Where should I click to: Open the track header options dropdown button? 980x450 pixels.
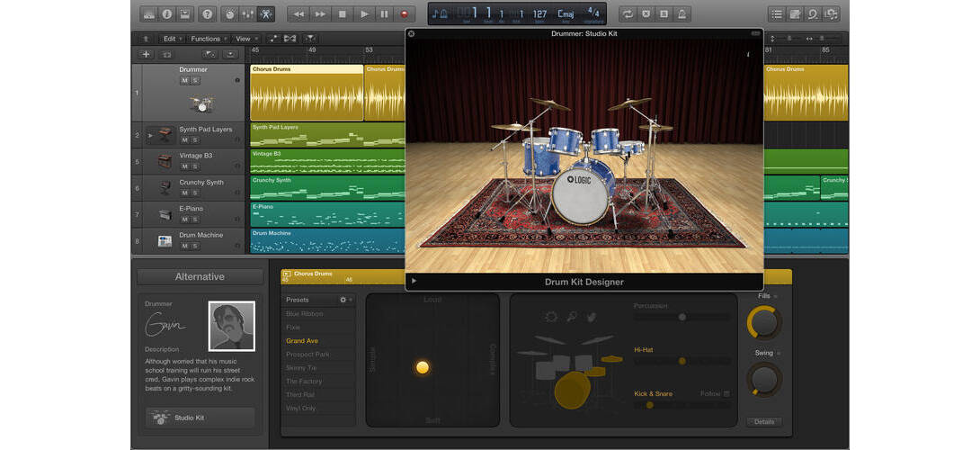click(231, 55)
